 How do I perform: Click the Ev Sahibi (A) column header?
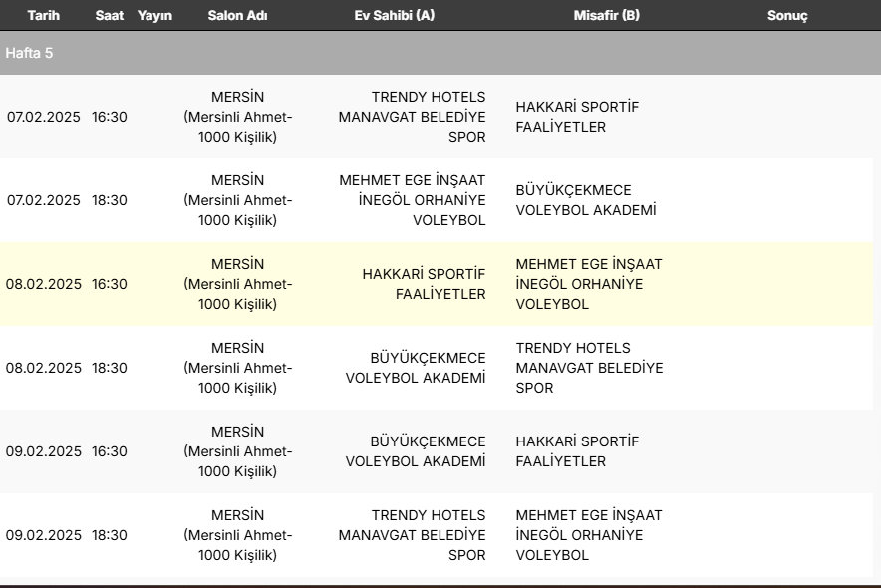click(394, 16)
